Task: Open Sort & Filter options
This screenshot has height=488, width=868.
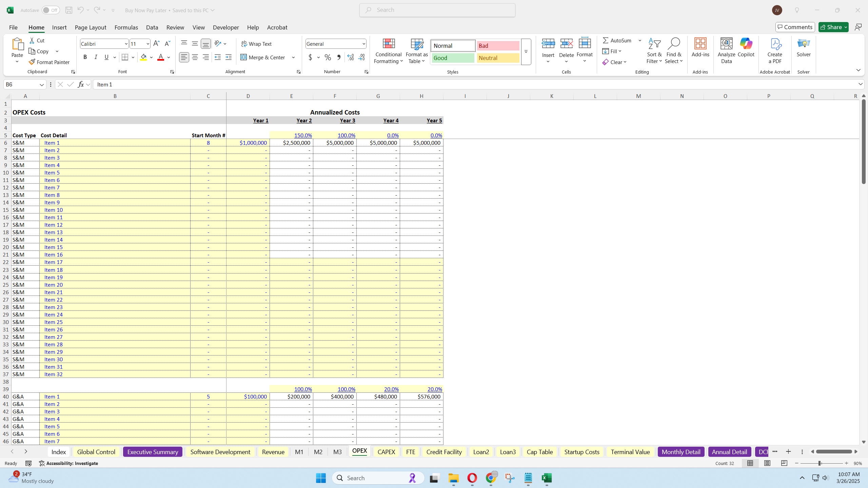Action: pyautogui.click(x=654, y=51)
